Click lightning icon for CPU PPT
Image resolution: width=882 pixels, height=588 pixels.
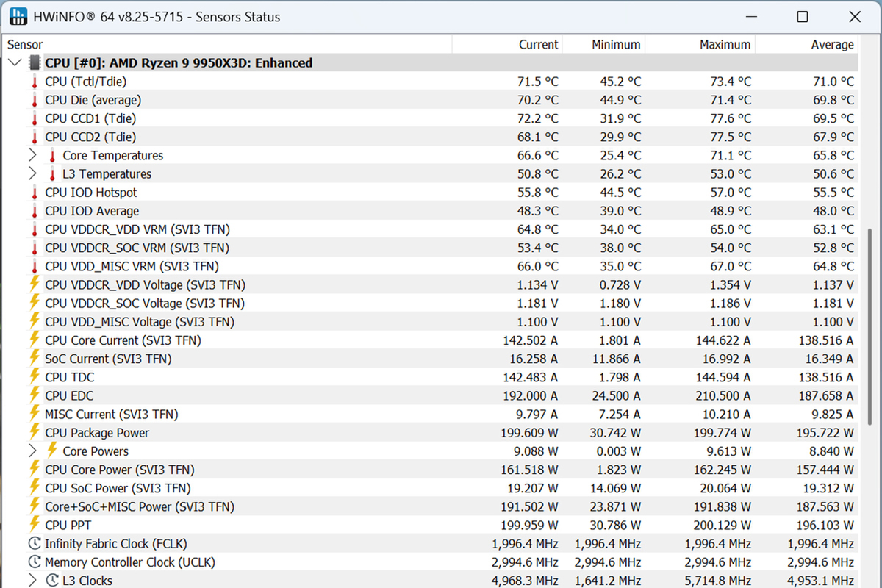34,525
